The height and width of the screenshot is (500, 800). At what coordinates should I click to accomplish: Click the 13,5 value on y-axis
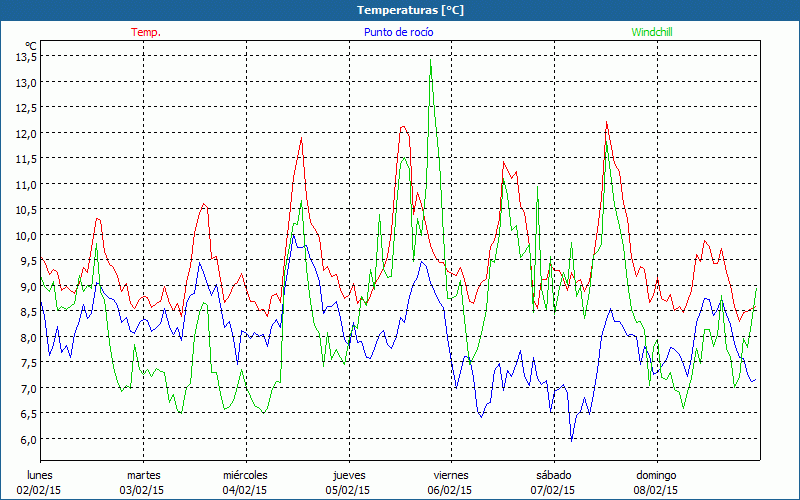pos(26,57)
